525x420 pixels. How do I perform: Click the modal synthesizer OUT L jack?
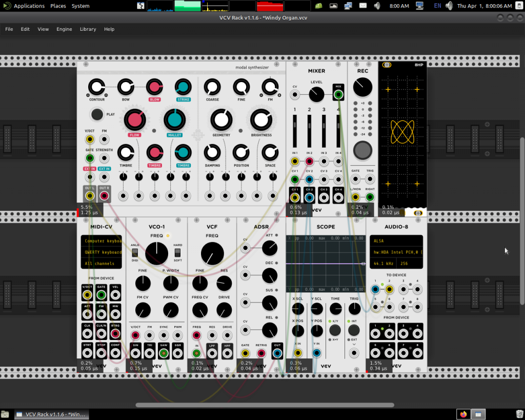(x=90, y=196)
